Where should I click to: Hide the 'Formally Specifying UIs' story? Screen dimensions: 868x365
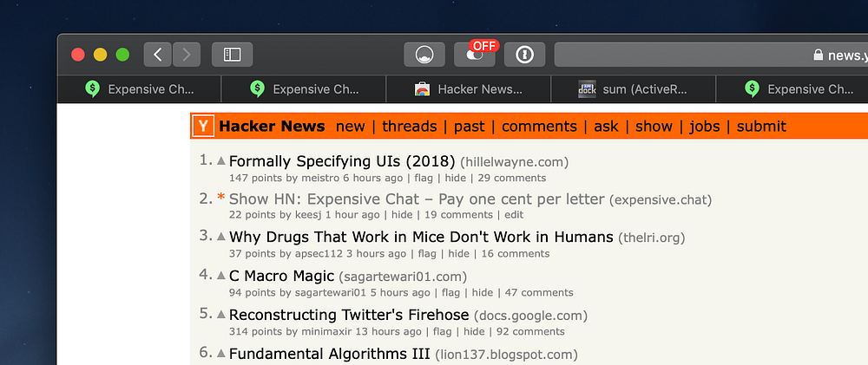(x=456, y=178)
